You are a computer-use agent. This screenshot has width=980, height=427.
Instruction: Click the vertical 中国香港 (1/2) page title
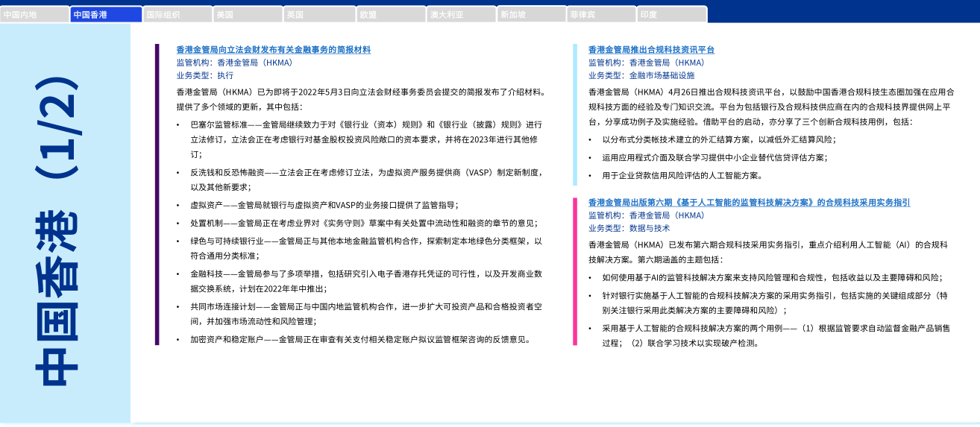(58, 231)
